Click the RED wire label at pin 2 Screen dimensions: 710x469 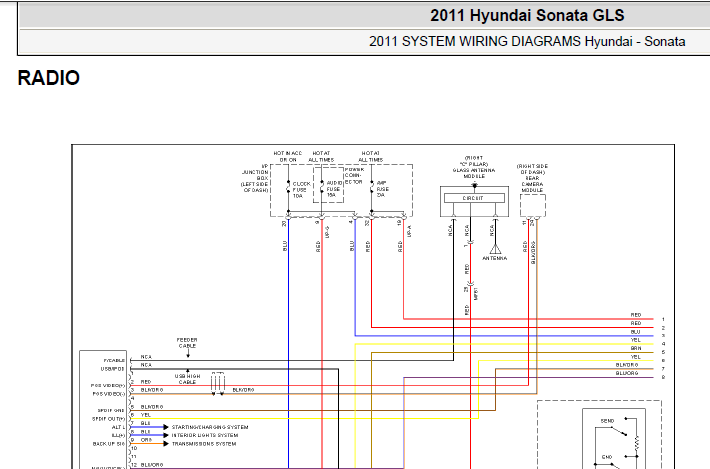pyautogui.click(x=146, y=382)
